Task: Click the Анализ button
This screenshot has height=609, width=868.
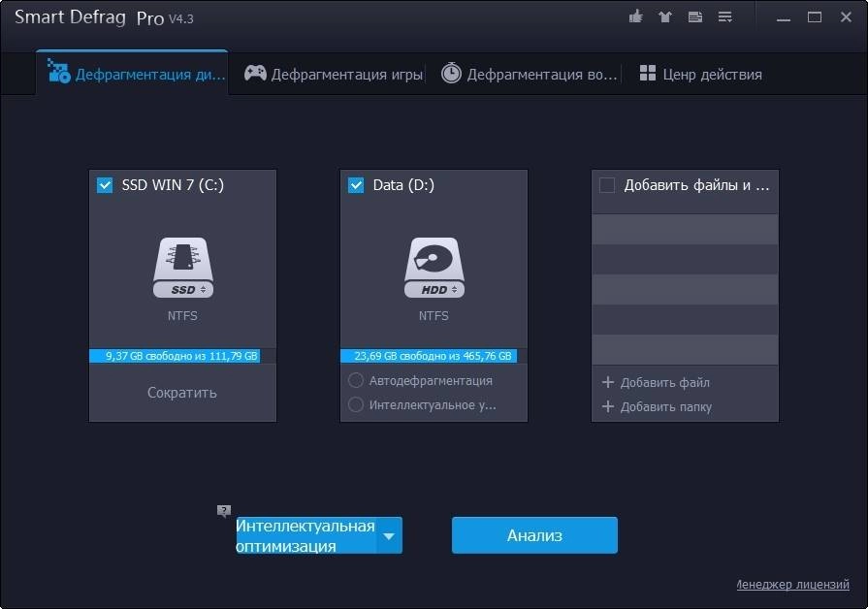Action: click(534, 535)
